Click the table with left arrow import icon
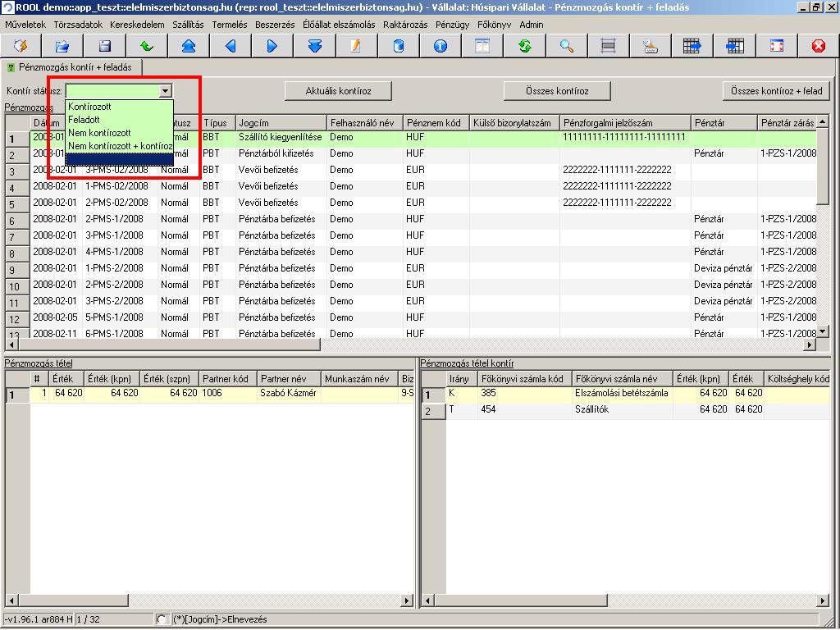840x630 pixels. [734, 46]
